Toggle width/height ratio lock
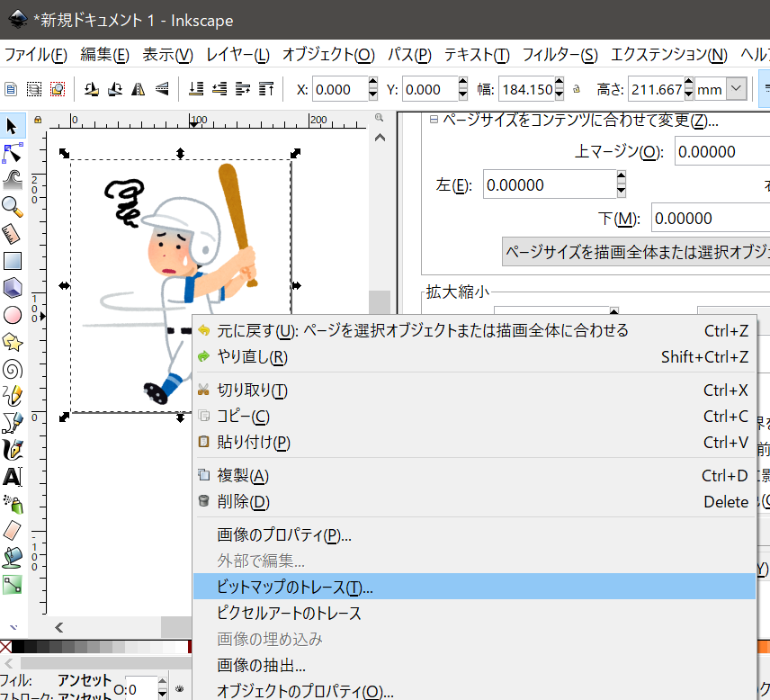 577,89
